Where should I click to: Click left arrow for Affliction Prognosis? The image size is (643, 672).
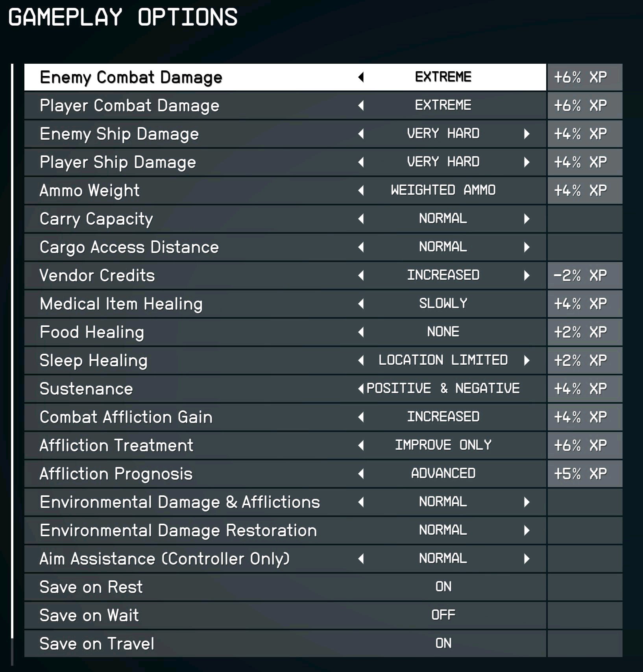[x=361, y=474]
